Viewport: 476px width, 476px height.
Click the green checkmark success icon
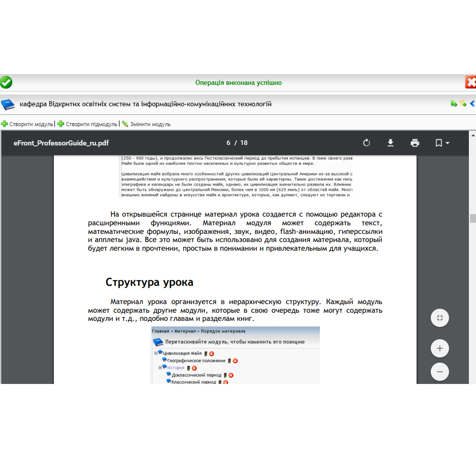(x=7, y=82)
